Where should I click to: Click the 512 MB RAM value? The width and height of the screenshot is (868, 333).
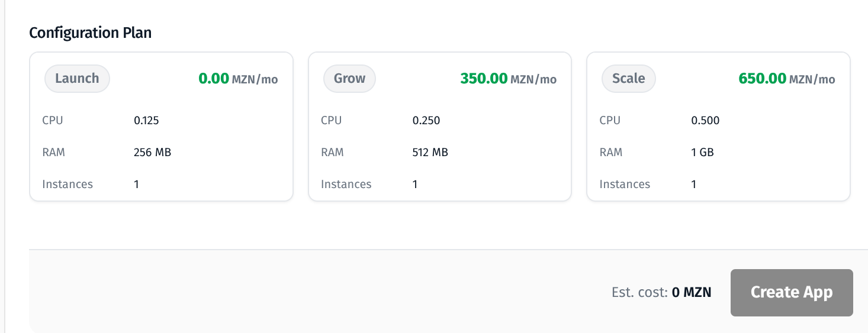[x=430, y=153]
